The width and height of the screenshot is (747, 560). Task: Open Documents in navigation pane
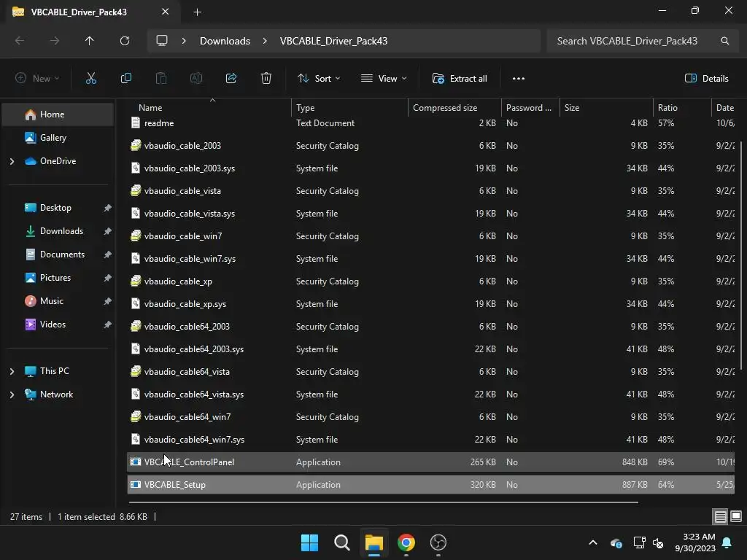tap(58, 254)
